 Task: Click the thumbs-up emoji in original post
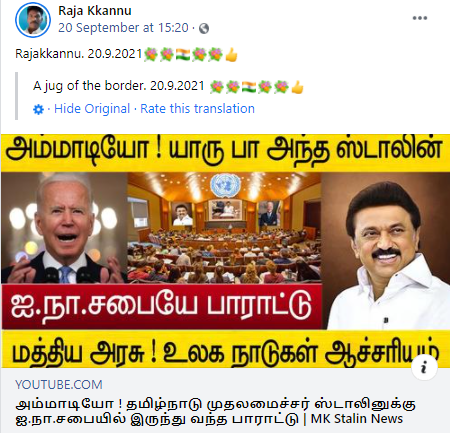coord(231,54)
